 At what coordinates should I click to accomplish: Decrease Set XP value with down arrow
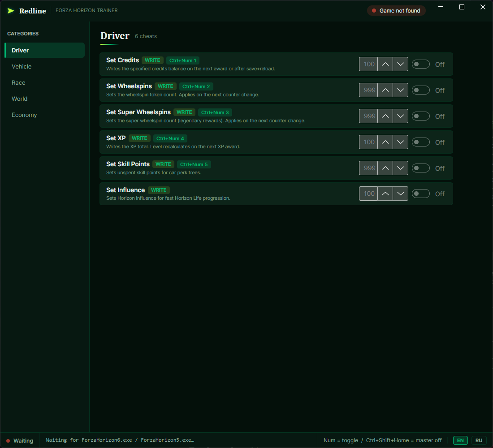(400, 142)
